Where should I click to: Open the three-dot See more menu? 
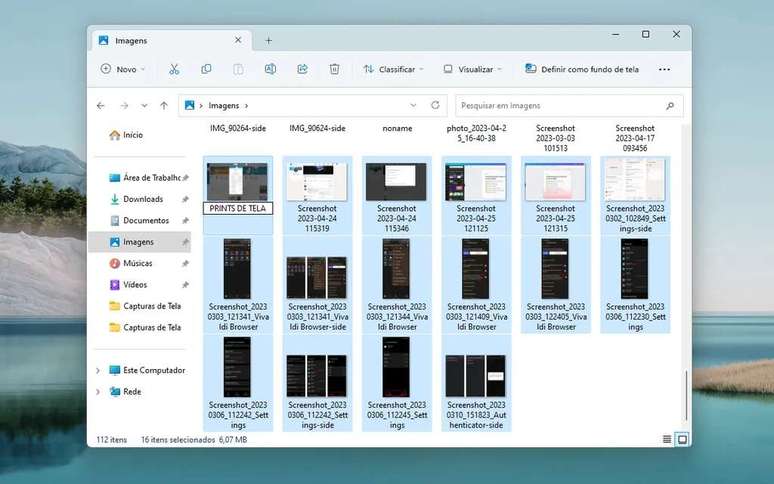[664, 69]
